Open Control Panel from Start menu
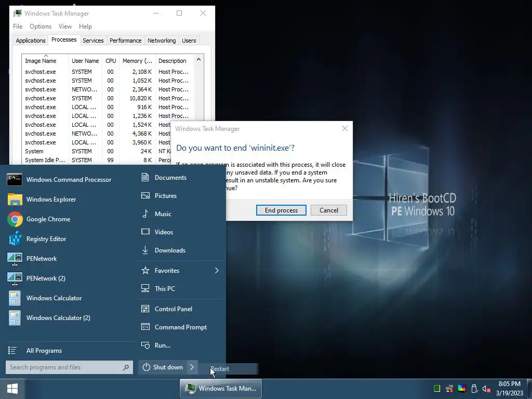Viewport: 532px width, 399px height. [x=181, y=309]
